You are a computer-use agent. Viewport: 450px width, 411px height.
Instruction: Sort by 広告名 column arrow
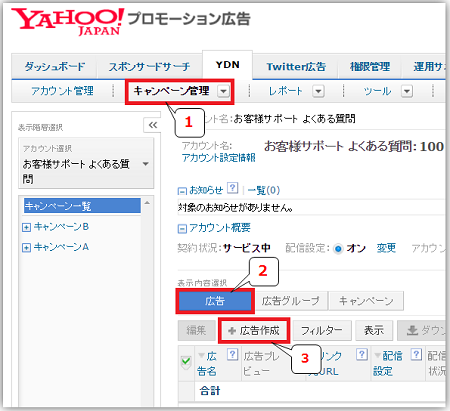pyautogui.click(x=201, y=355)
